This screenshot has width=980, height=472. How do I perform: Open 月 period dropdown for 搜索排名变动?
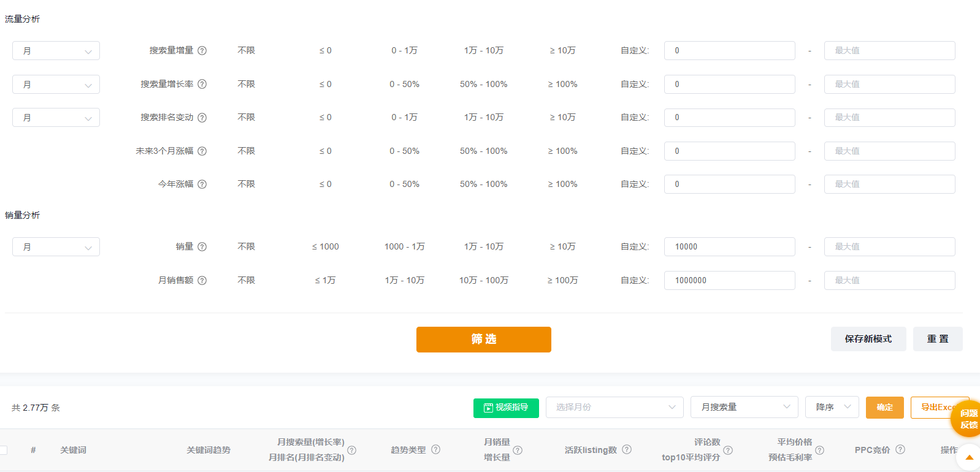point(56,118)
